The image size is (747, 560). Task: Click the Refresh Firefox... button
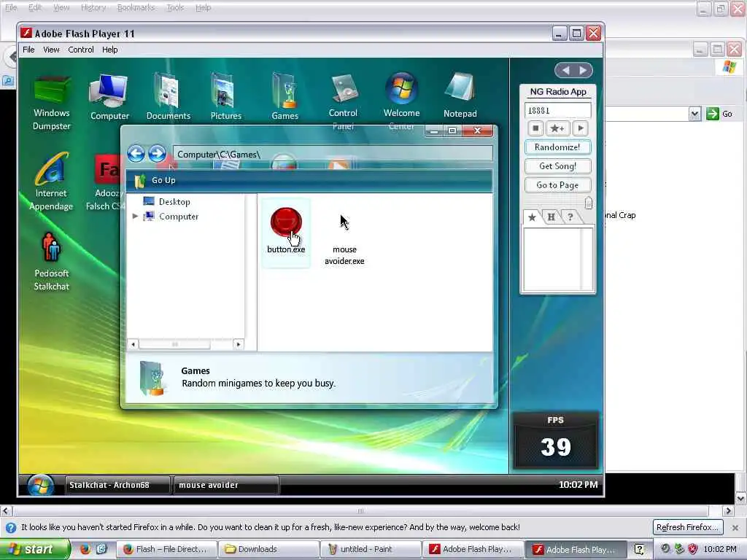(687, 527)
